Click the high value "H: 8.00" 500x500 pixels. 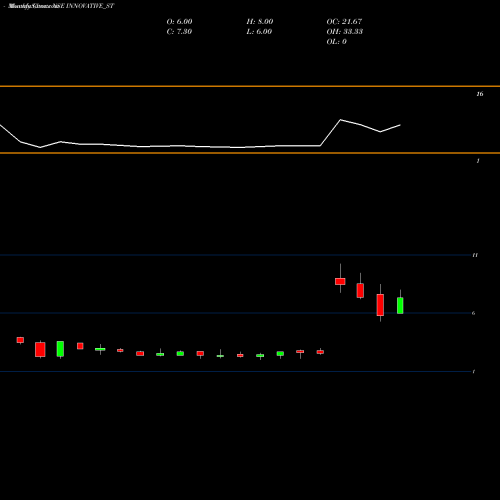[x=260, y=22]
